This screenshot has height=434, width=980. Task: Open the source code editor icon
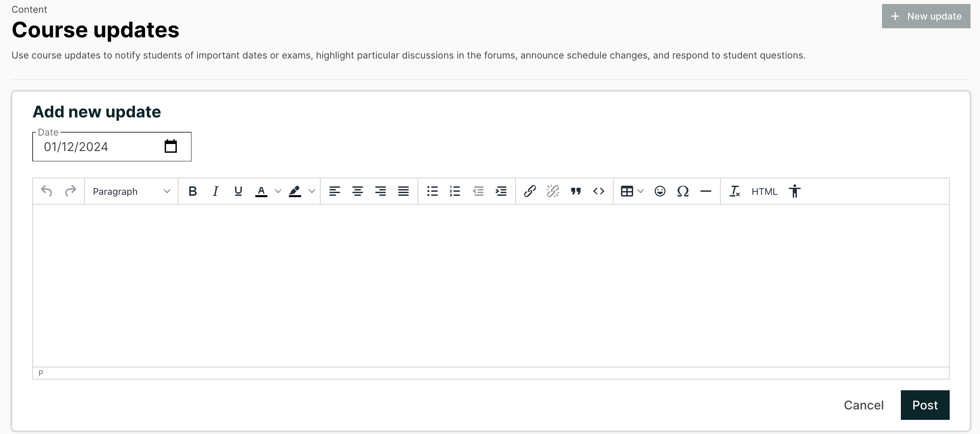coord(598,191)
